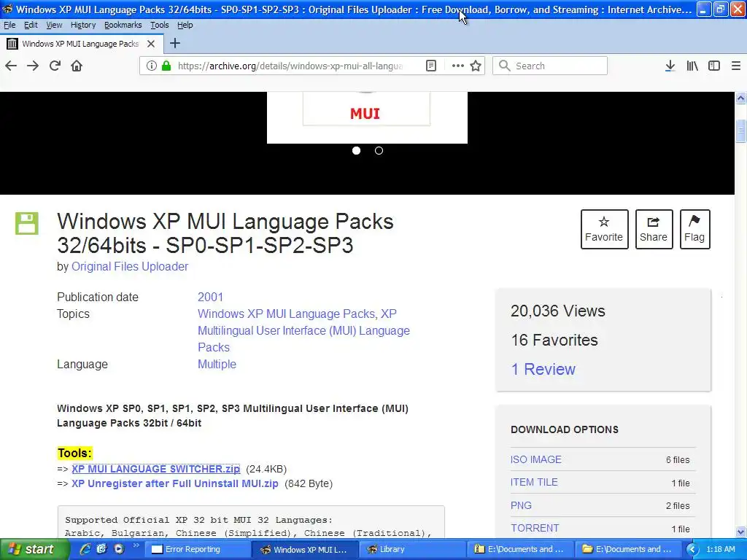Download XP MUI LANGUAGE SWITCHER.zip
This screenshot has width=747, height=560.
click(x=156, y=469)
